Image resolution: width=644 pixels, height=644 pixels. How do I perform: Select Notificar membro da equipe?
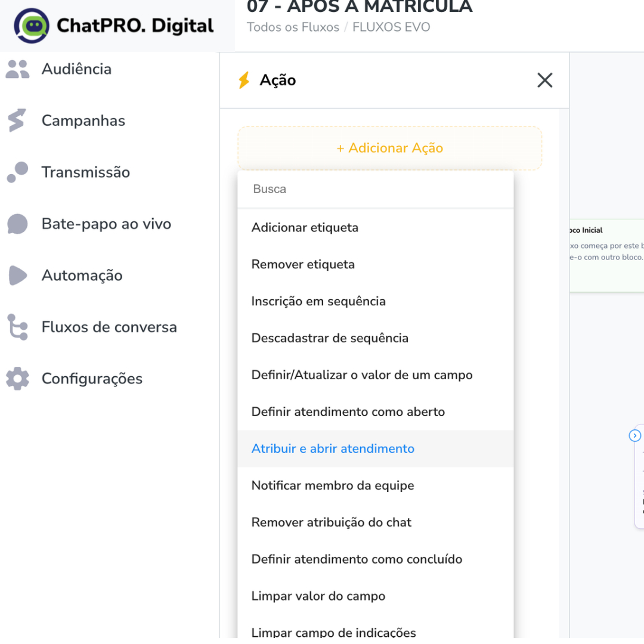pos(333,485)
